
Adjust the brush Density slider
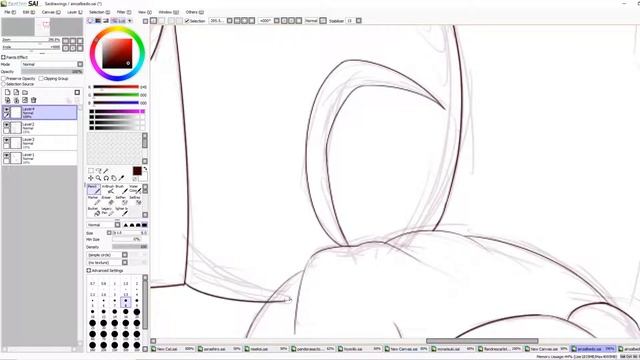click(x=129, y=247)
